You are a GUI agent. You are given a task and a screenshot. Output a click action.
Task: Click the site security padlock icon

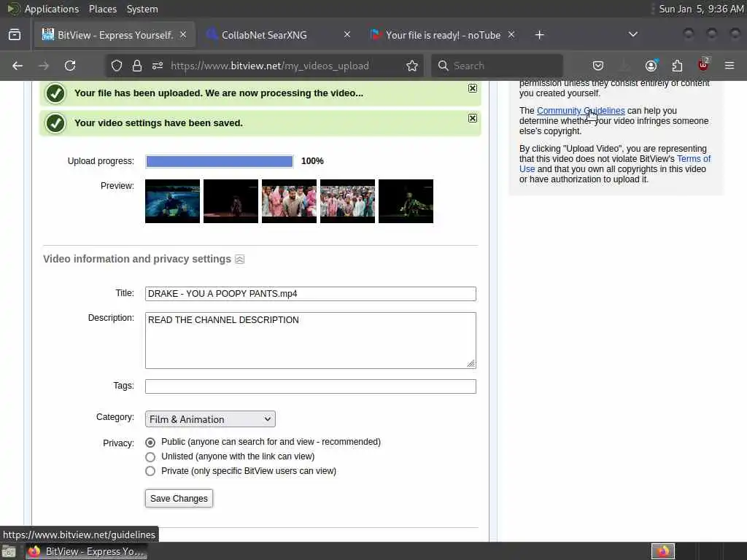[137, 66]
